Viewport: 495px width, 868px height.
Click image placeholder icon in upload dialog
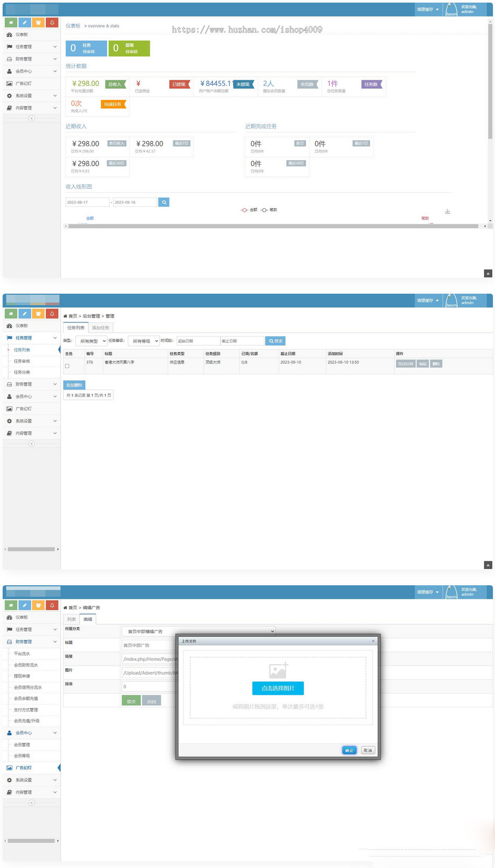(x=278, y=670)
